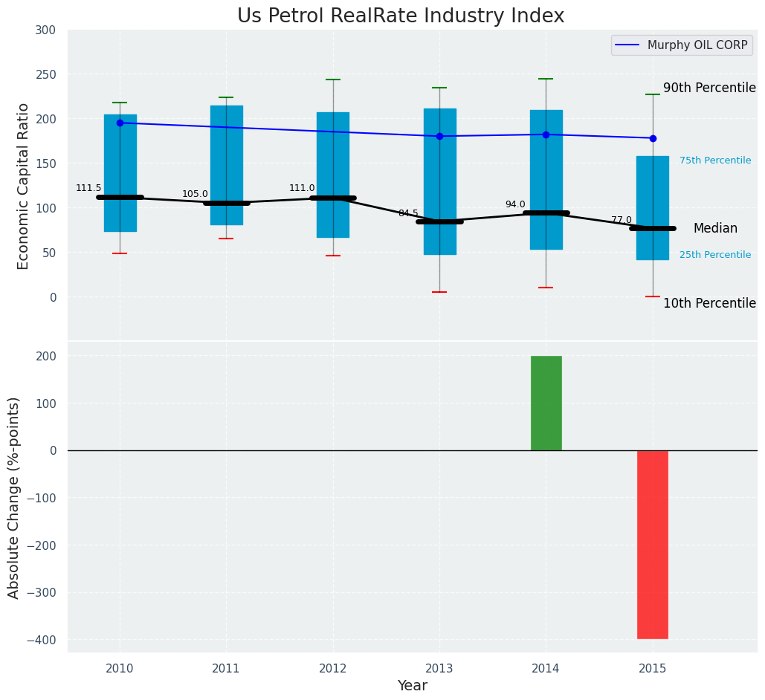Click the 111.5 median value label
The image size is (765, 700).
click(88, 188)
